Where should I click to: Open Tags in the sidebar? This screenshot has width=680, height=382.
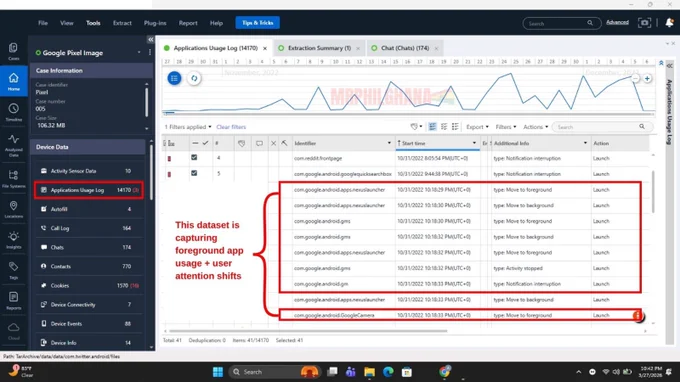(13, 270)
